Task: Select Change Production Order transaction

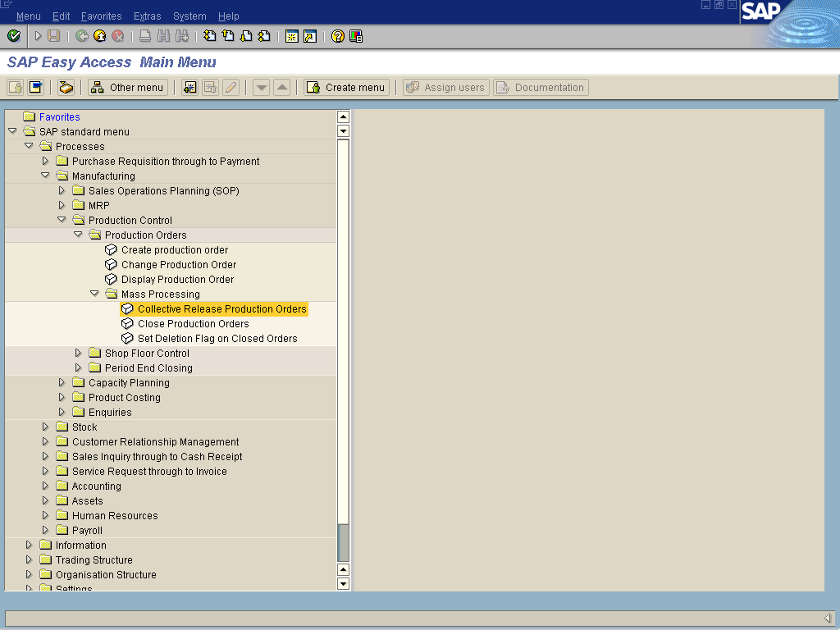Action: (x=178, y=265)
